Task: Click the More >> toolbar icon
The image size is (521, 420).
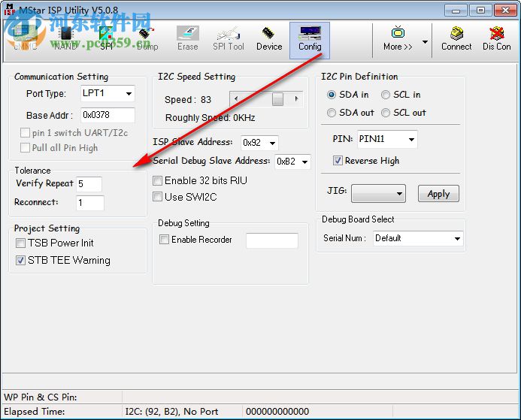Action: (398, 38)
